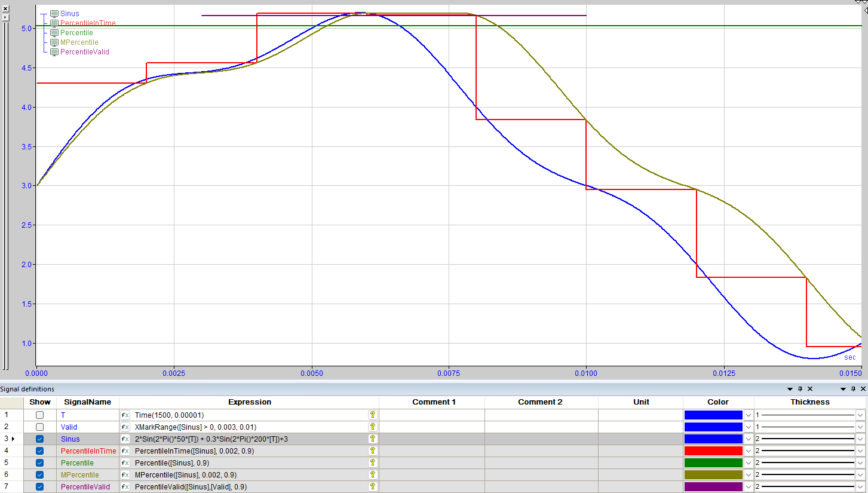Screen dimensions: 868x493
Task: Click the help icon in the Percentile row
Action: click(373, 463)
